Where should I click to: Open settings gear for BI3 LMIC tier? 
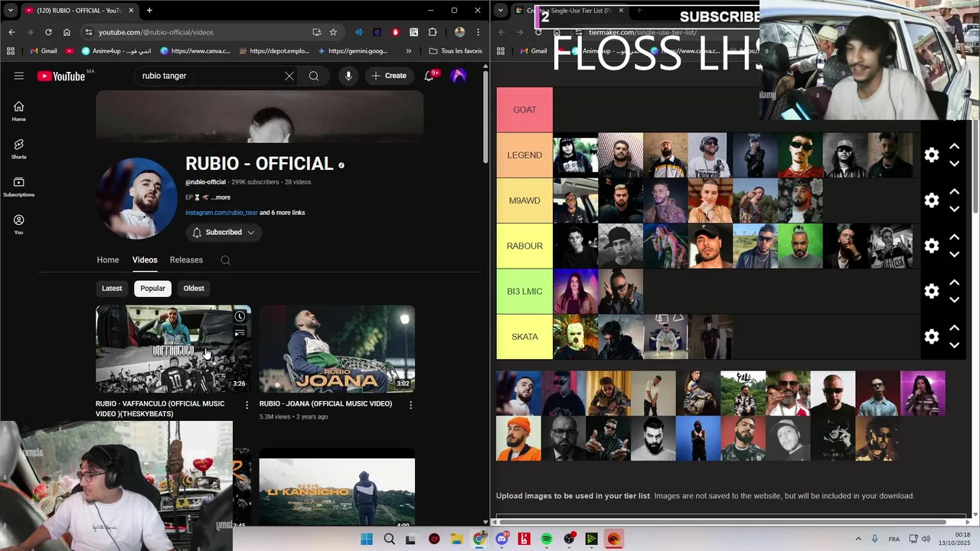point(932,292)
